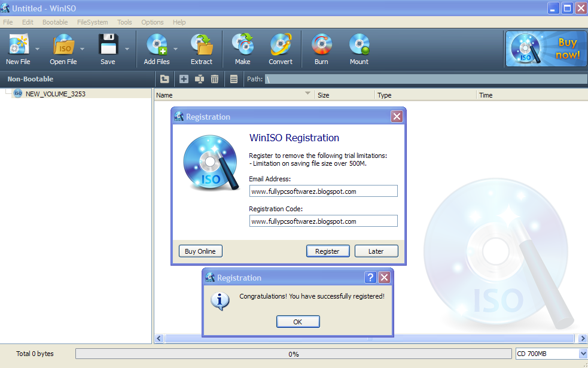588x368 pixels.
Task: Click the Buy Online button
Action: tap(200, 251)
